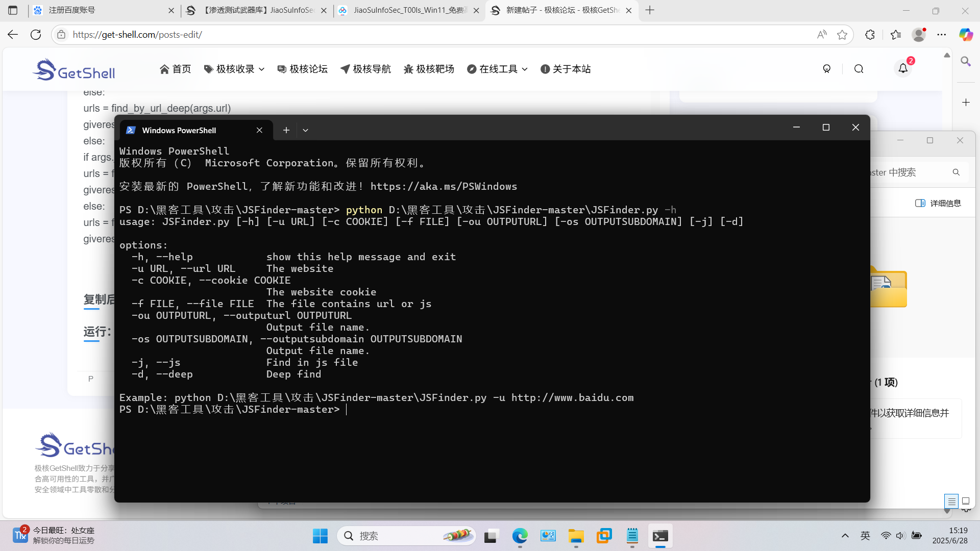Click the Edge sidebar search icon
Image resolution: width=980 pixels, height=551 pixels.
(966, 62)
